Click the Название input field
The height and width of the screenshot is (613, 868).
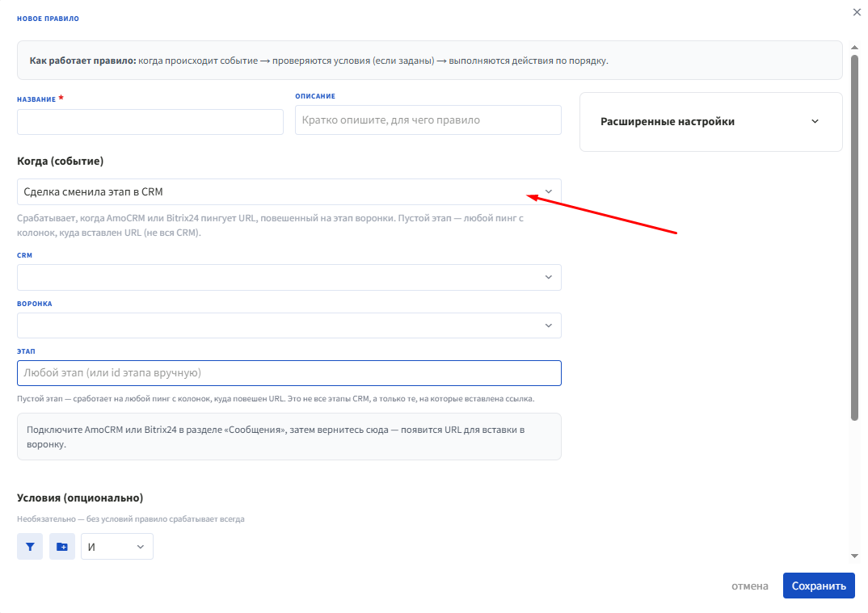150,122
